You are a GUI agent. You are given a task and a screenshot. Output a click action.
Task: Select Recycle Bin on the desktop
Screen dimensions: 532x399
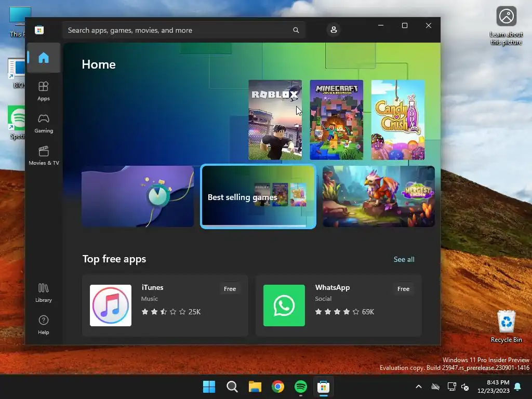pos(506,326)
